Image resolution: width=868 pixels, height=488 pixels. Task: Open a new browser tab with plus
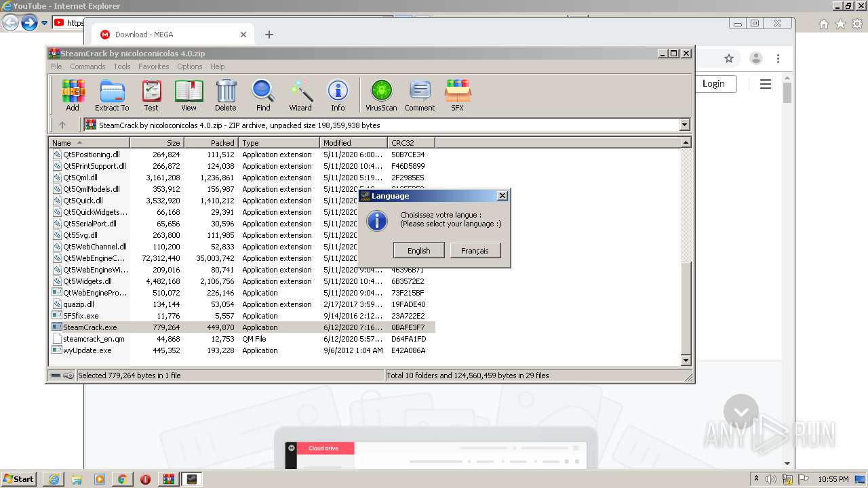click(x=269, y=35)
